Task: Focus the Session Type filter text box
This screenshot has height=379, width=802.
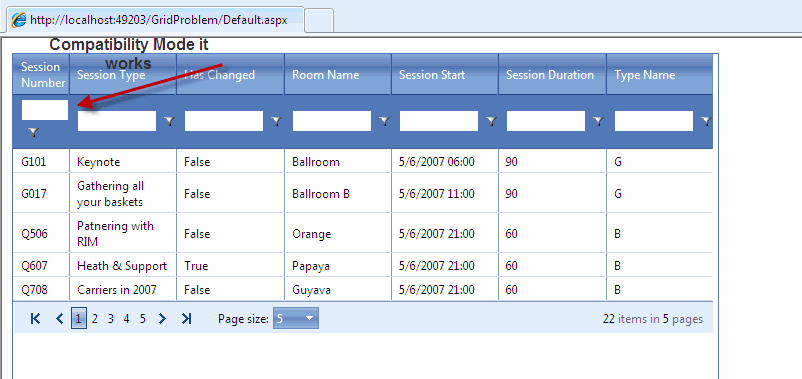Action: coord(117,121)
